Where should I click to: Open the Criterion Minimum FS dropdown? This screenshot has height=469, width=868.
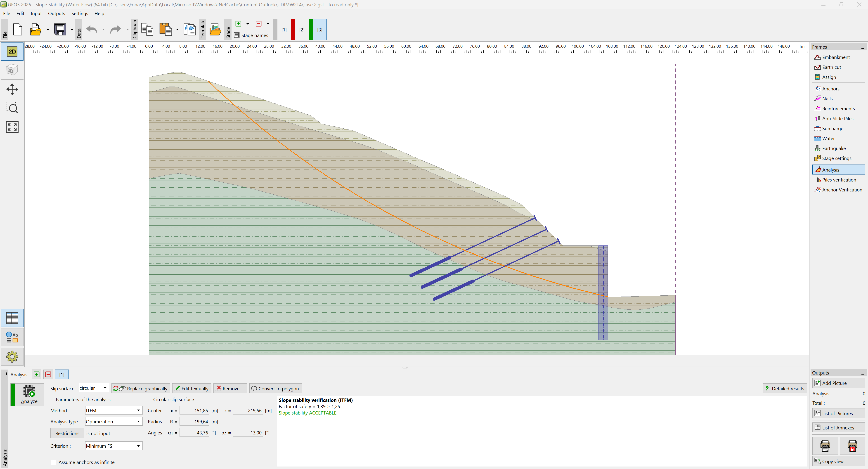pyautogui.click(x=114, y=446)
